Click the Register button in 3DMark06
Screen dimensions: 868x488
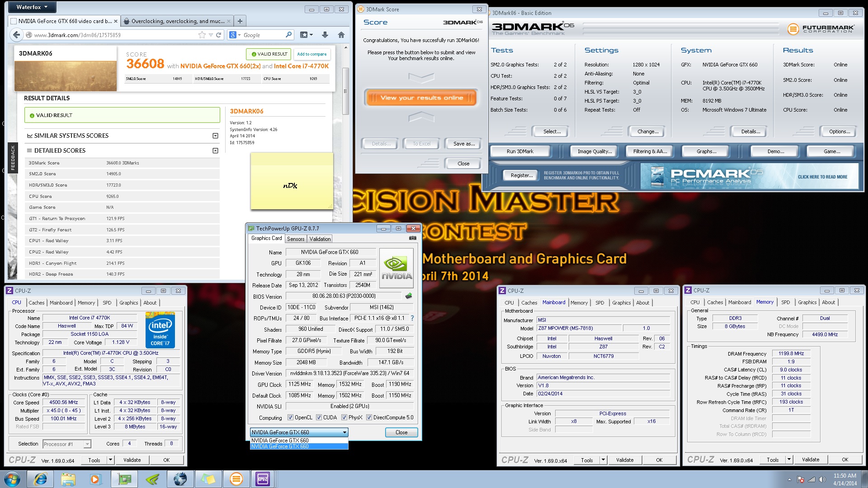[521, 175]
